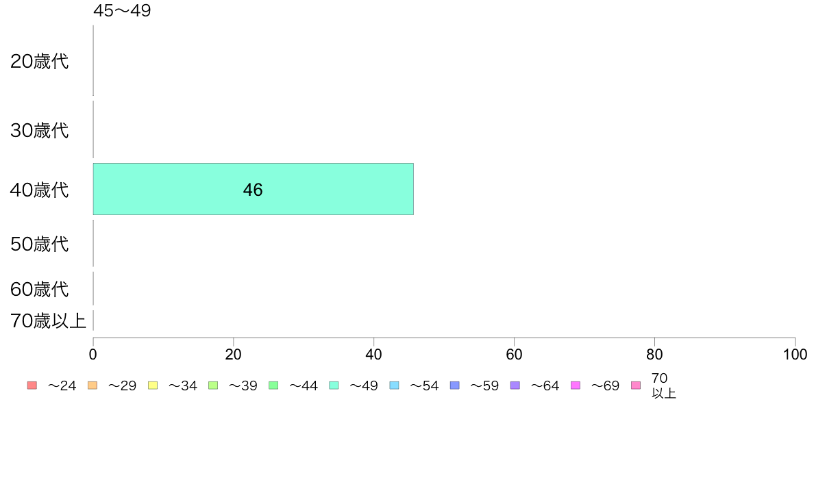
Task: Click the 45〜49 chart title
Action: (x=122, y=10)
